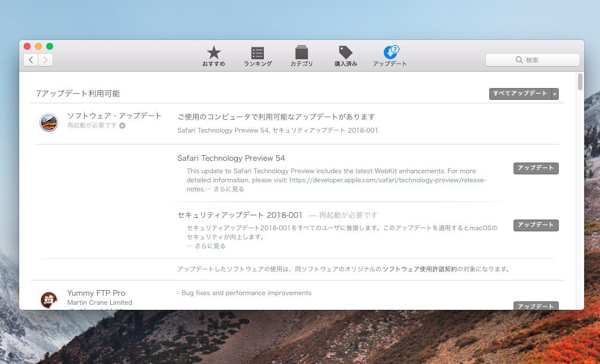Open the Martin Crane Limited developer link
This screenshot has width=600, height=364.
coord(99,302)
